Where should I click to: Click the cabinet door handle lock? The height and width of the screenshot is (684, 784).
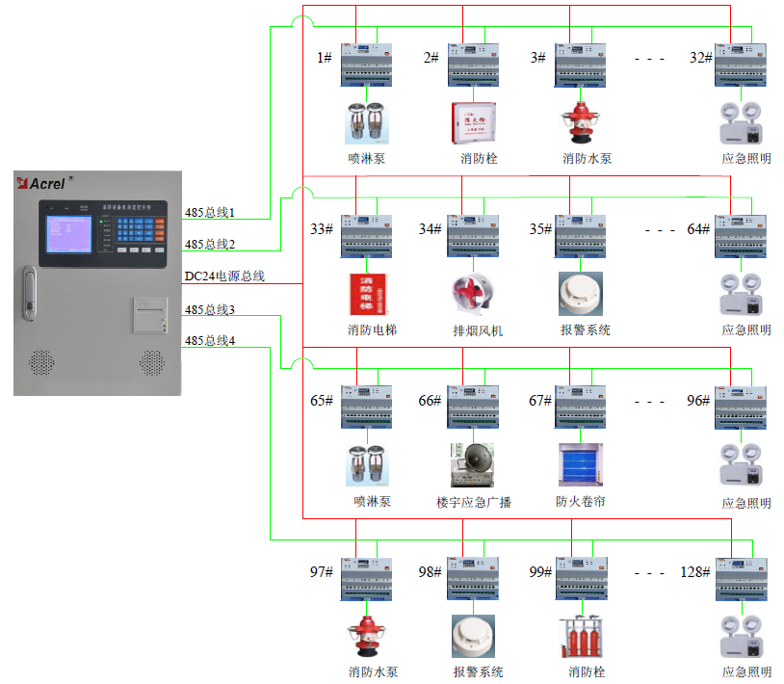pos(31,294)
